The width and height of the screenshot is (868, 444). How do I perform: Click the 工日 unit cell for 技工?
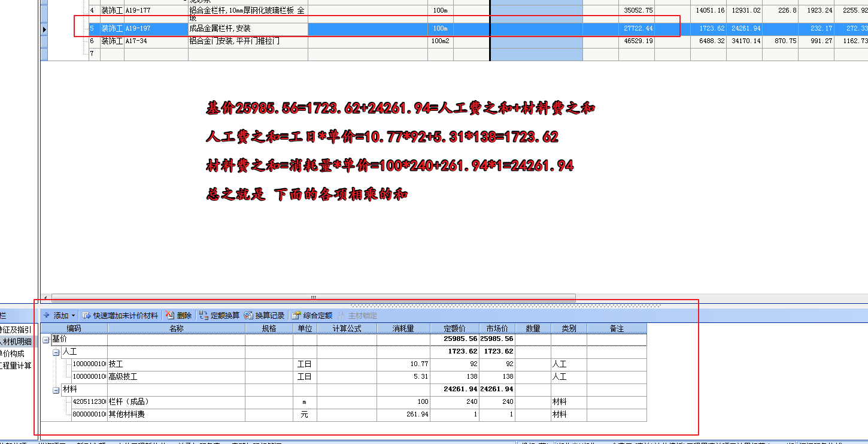(305, 364)
